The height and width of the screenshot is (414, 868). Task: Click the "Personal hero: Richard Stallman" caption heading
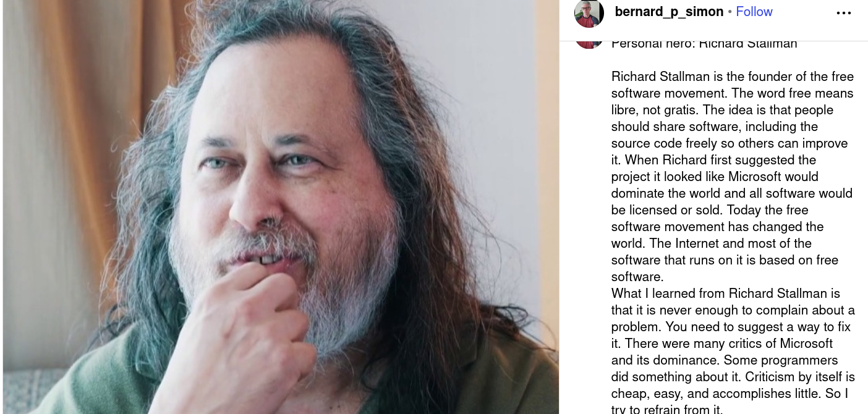click(704, 44)
